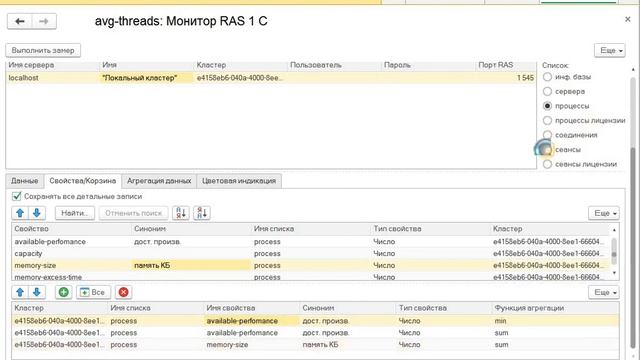
Task: Open Еще menu above basket table
Action: (604, 292)
